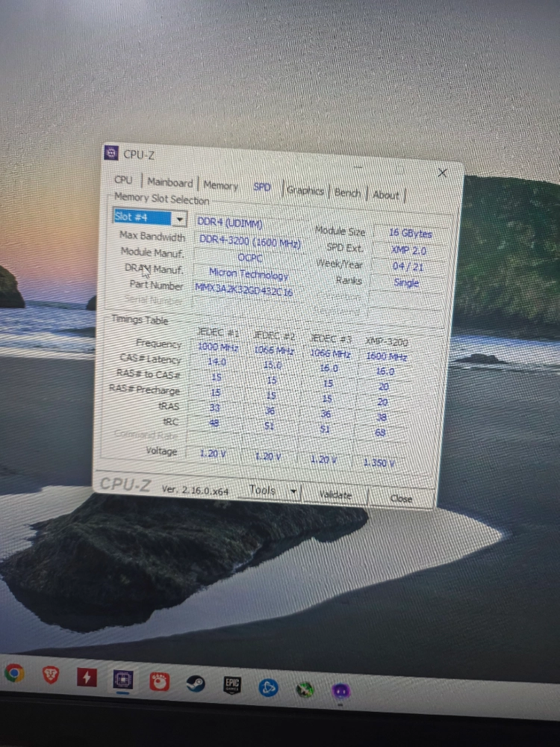Click the XMP 2.0 SPD Ext. value
Image resolution: width=560 pixels, height=747 pixels.
coord(408,250)
